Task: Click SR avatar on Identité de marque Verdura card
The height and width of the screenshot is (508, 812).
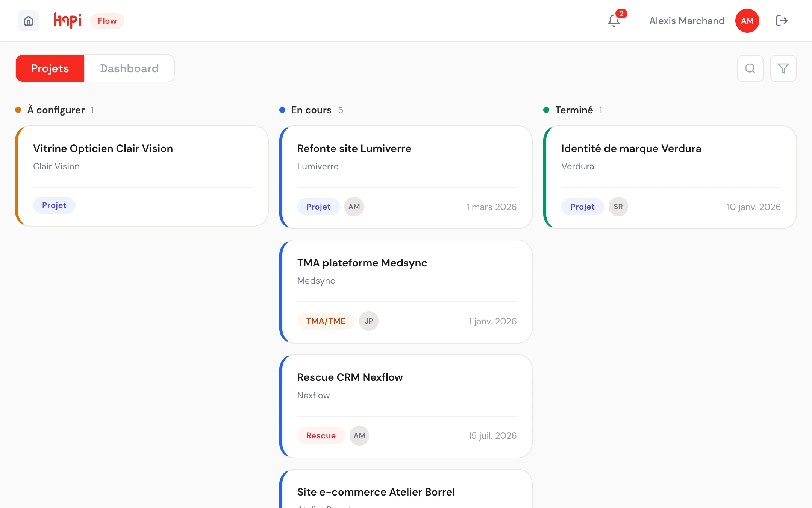Action: click(x=618, y=207)
